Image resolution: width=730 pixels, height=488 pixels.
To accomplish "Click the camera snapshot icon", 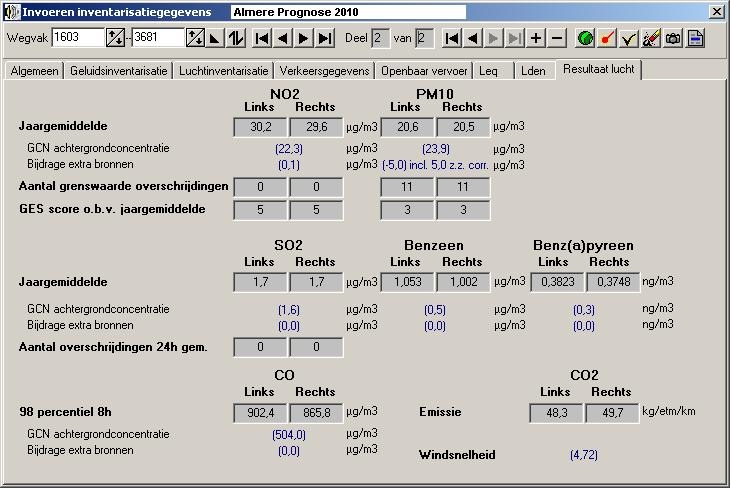I will 673,38.
